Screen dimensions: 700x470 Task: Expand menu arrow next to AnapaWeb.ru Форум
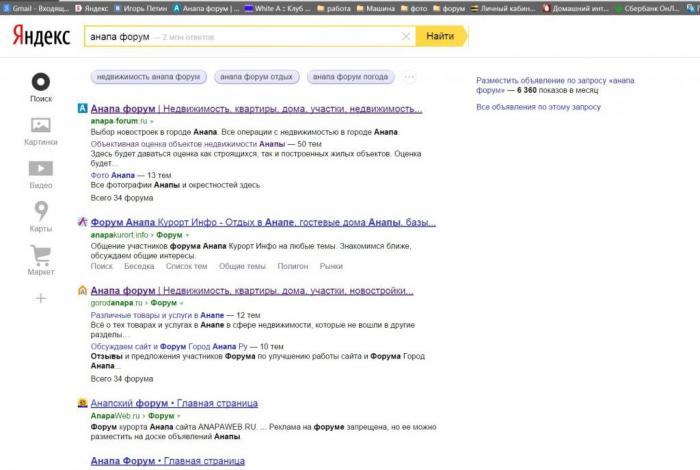(179, 416)
